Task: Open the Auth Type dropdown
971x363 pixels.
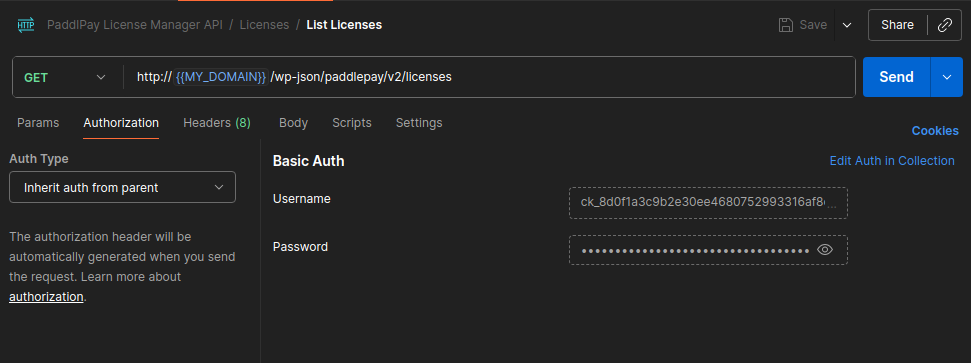Action: [122, 187]
